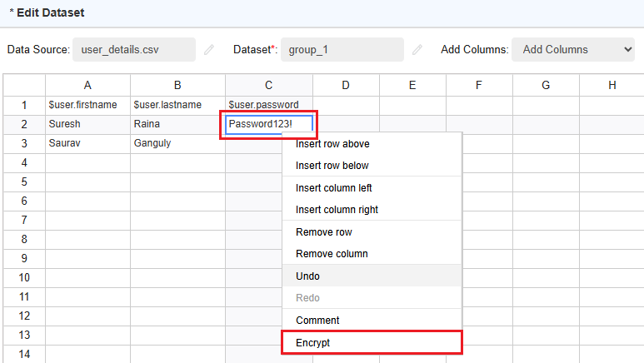Select column A header
Image resolution: width=644 pixels, height=363 pixels.
coord(87,85)
